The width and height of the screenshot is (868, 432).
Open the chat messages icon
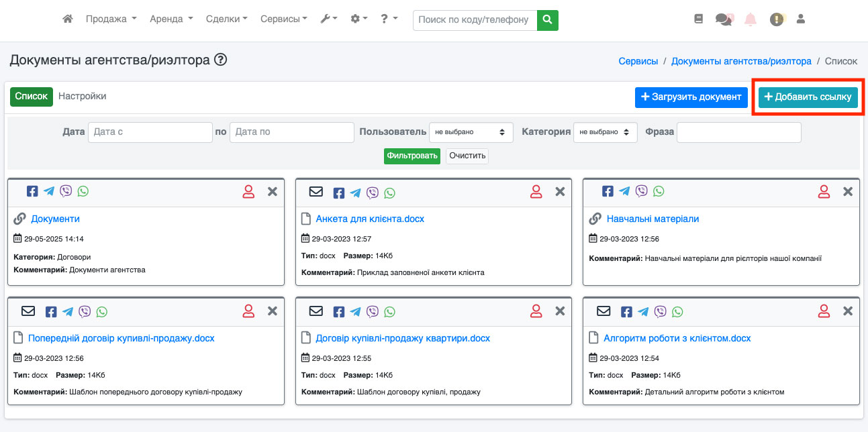click(x=724, y=19)
